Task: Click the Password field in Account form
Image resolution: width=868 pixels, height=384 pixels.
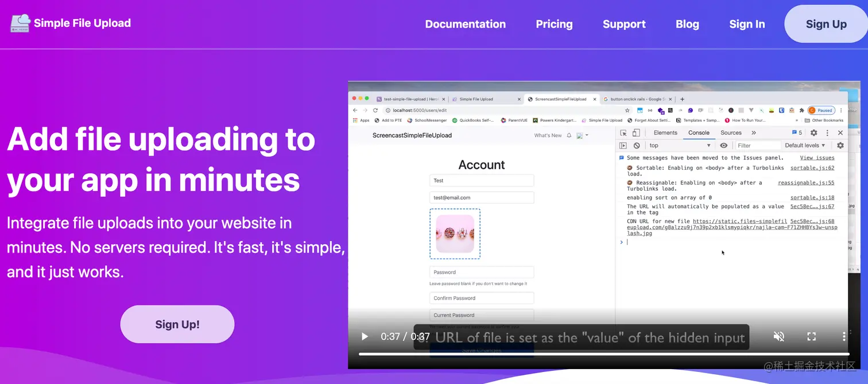Action: click(482, 272)
